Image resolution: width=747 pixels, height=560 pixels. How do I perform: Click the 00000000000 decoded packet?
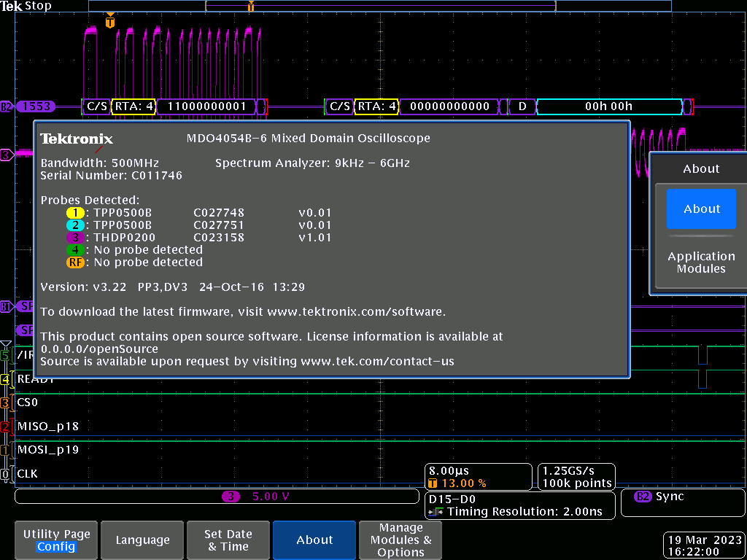(449, 106)
